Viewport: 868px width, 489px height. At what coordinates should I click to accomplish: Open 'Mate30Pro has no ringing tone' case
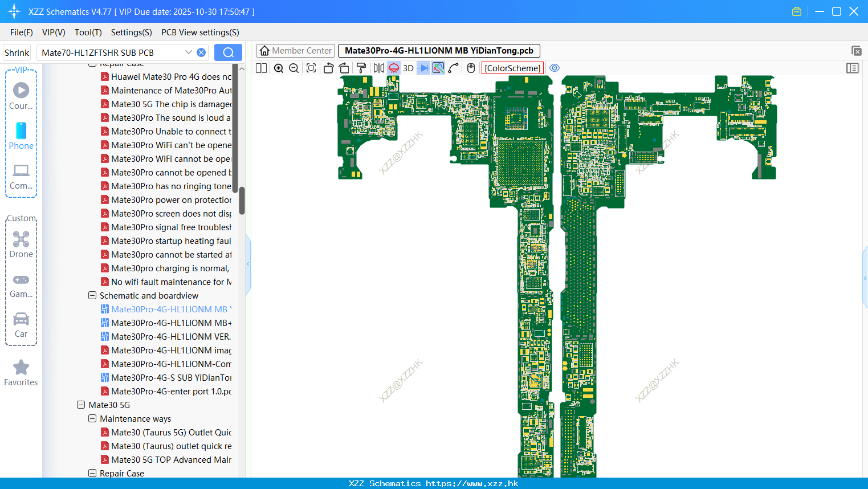(x=166, y=186)
